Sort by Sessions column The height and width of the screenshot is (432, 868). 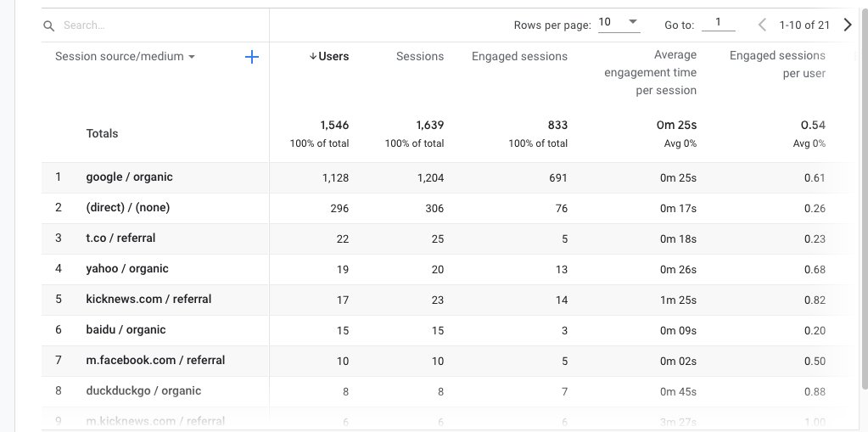tap(420, 57)
